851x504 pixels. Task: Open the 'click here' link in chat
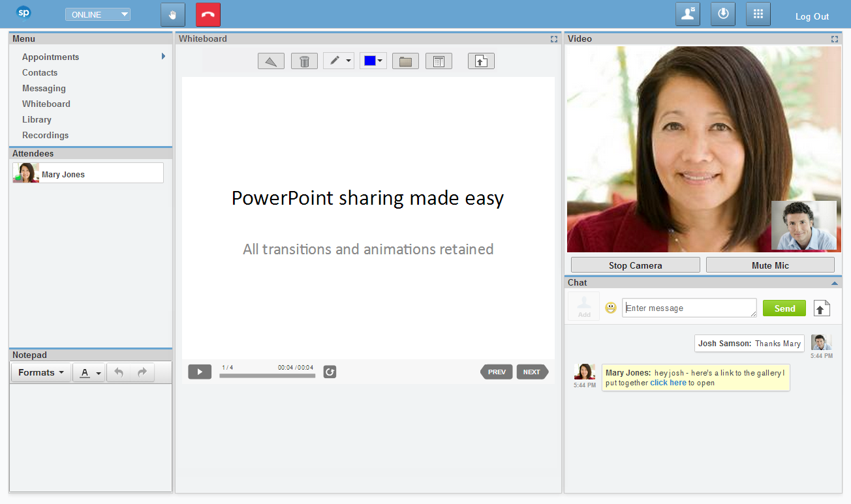[668, 383]
